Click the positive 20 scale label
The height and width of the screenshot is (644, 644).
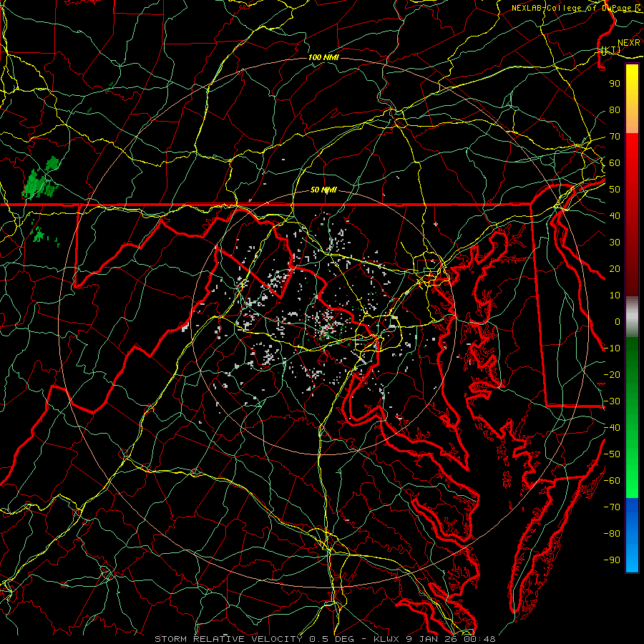point(615,268)
